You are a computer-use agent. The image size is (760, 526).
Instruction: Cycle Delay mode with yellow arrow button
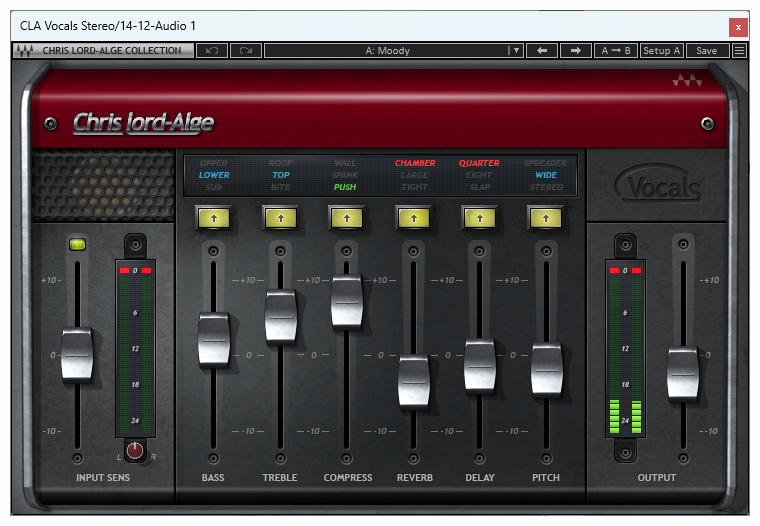tap(480, 219)
